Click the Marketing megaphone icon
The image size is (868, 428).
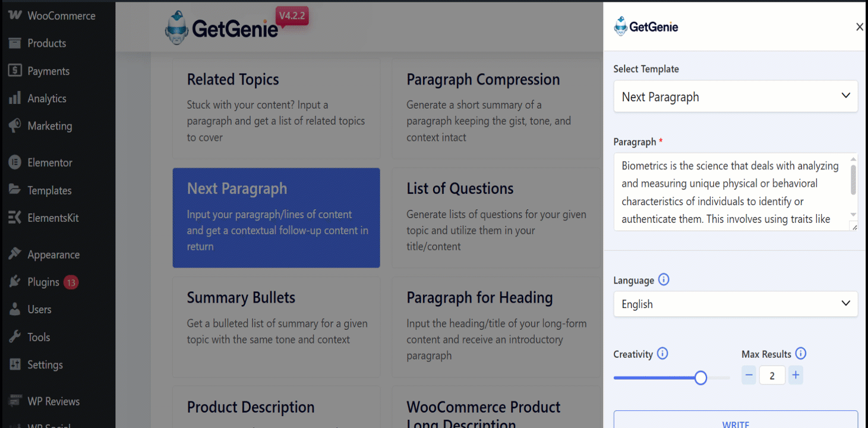point(15,126)
